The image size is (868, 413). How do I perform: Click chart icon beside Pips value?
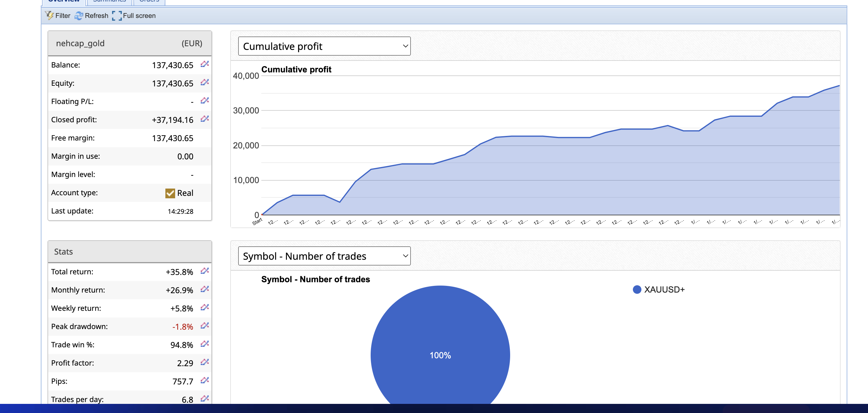coord(205,380)
